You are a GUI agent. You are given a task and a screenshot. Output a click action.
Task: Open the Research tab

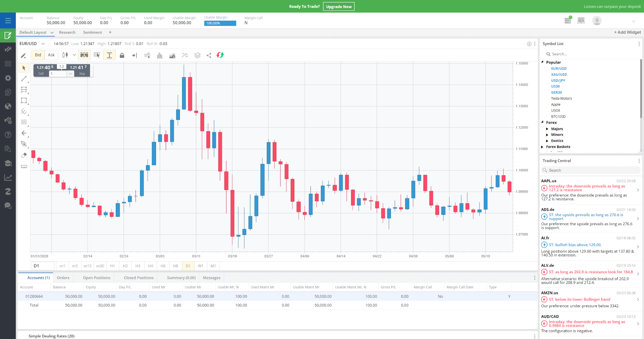[x=67, y=32]
